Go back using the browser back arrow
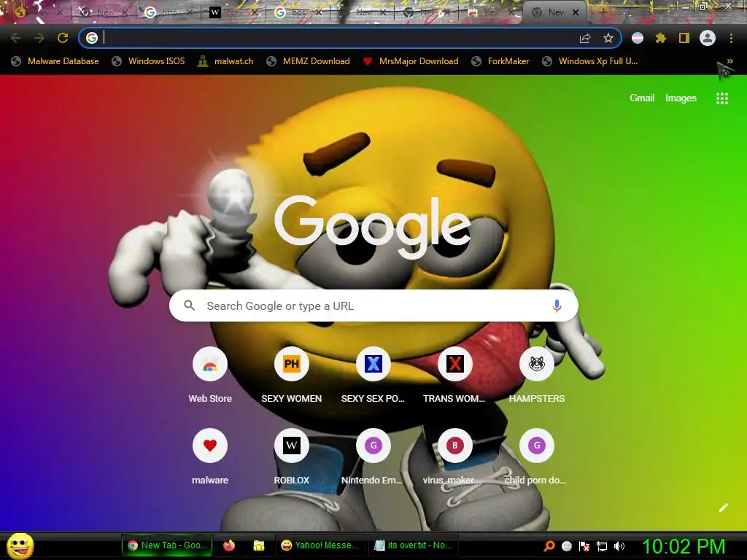747x560 pixels. (16, 38)
